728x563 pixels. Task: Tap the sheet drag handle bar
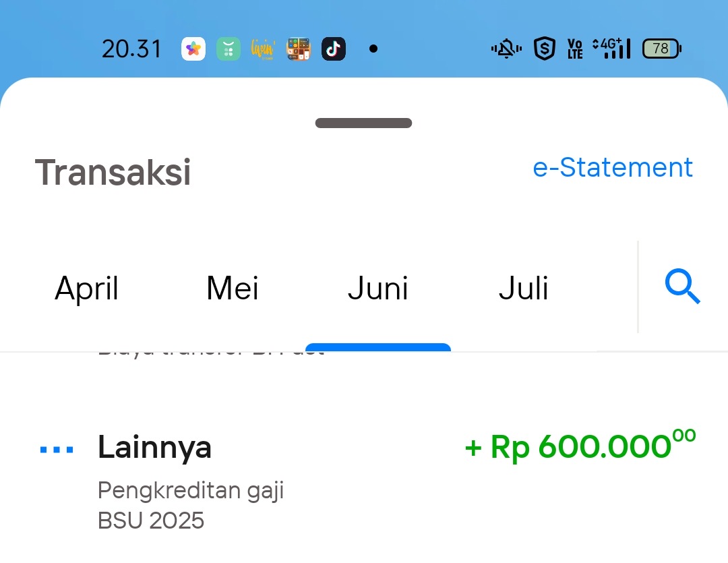(x=363, y=123)
